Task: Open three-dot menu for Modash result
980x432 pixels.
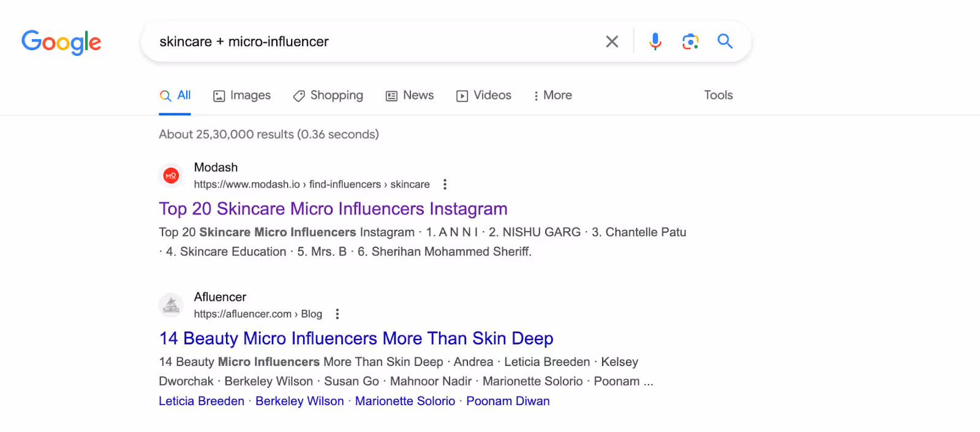Action: [445, 184]
